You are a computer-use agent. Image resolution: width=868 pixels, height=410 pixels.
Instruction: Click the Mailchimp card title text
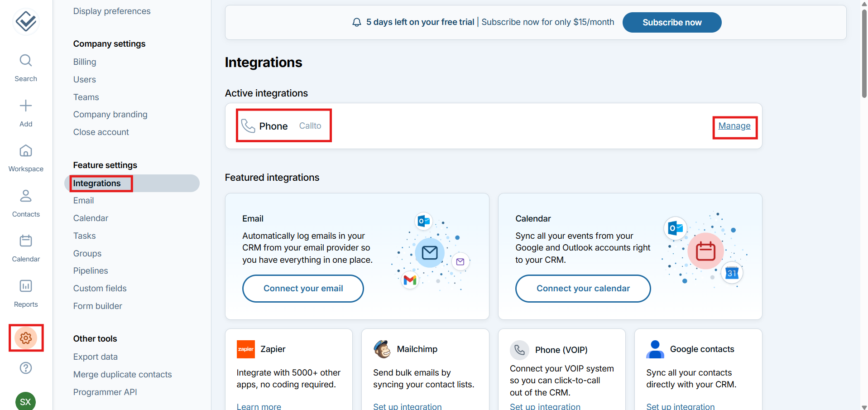tap(417, 349)
